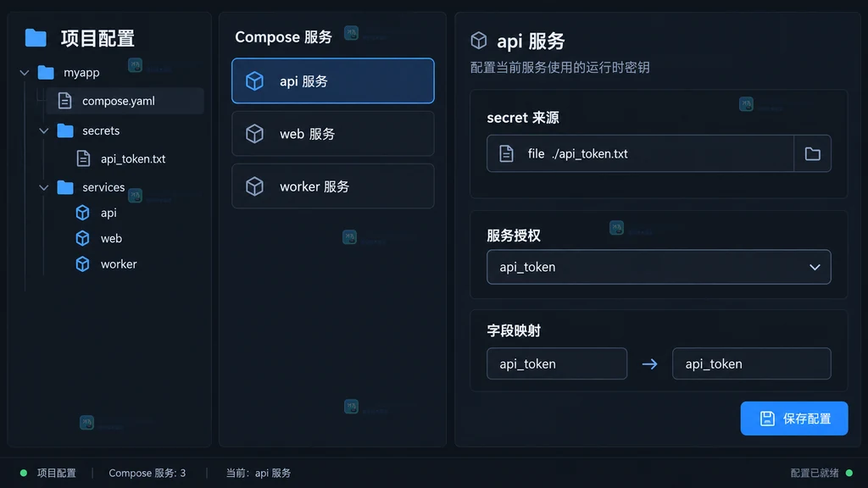The height and width of the screenshot is (488, 868).
Task: Collapse the services folder chevron
Action: [44, 187]
